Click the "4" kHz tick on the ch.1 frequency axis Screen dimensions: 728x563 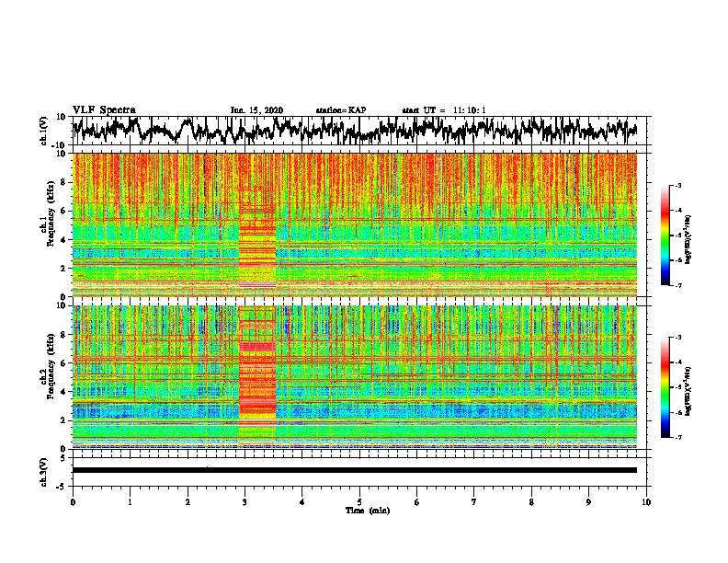click(x=63, y=240)
